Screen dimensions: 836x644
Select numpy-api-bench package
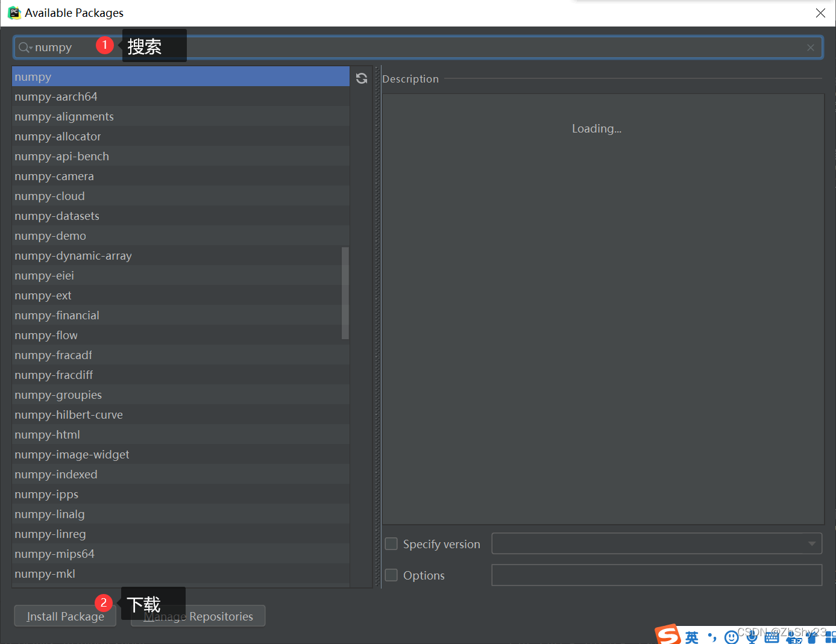coord(181,156)
